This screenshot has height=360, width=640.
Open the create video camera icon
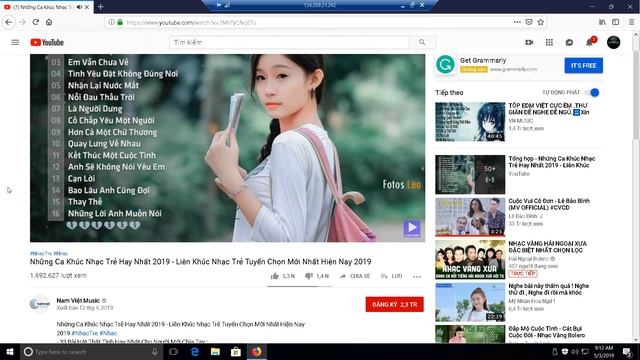(529, 42)
